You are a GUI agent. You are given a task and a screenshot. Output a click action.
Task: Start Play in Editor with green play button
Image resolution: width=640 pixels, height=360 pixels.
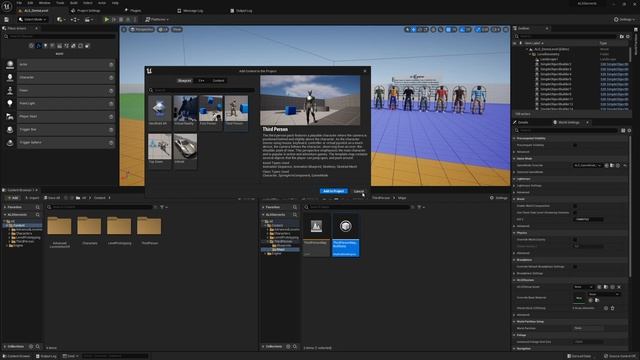click(x=107, y=19)
